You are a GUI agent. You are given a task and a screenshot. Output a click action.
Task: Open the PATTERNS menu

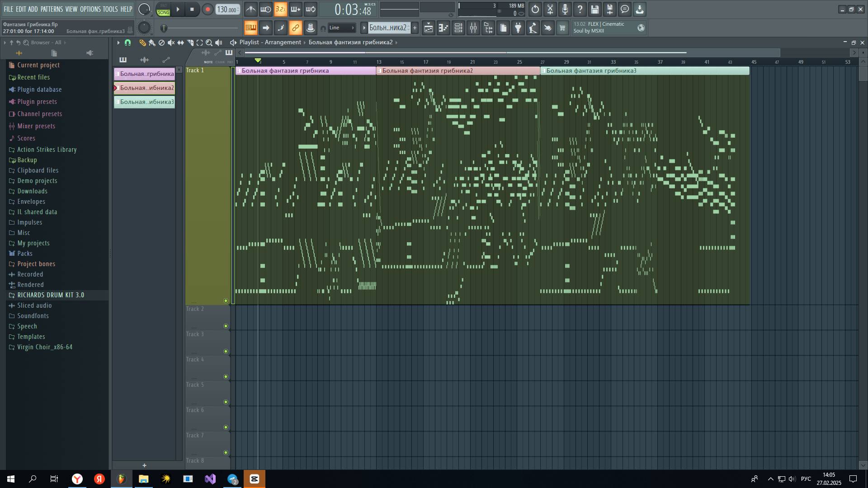(52, 9)
